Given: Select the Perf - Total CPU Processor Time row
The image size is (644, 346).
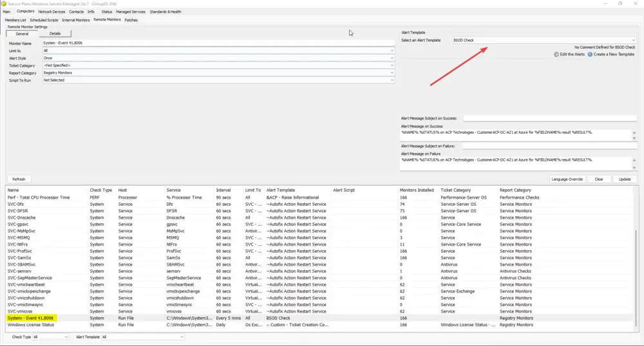Looking at the screenshot, I should pos(319,197).
